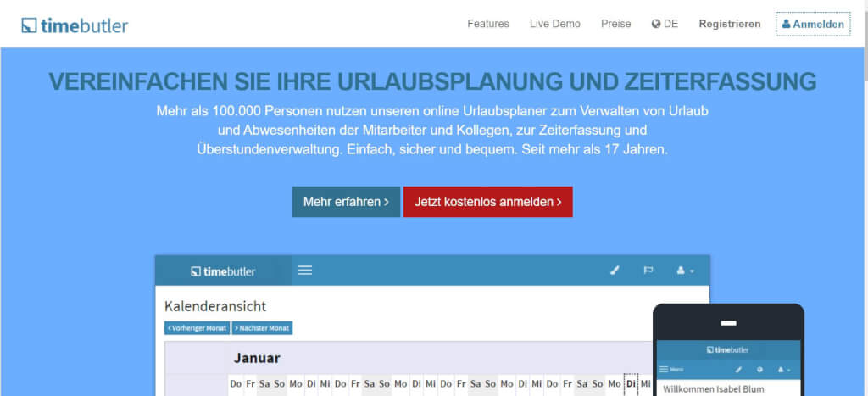This screenshot has height=396, width=868.
Task: Click the highlighted Di day column
Action: pos(631,384)
